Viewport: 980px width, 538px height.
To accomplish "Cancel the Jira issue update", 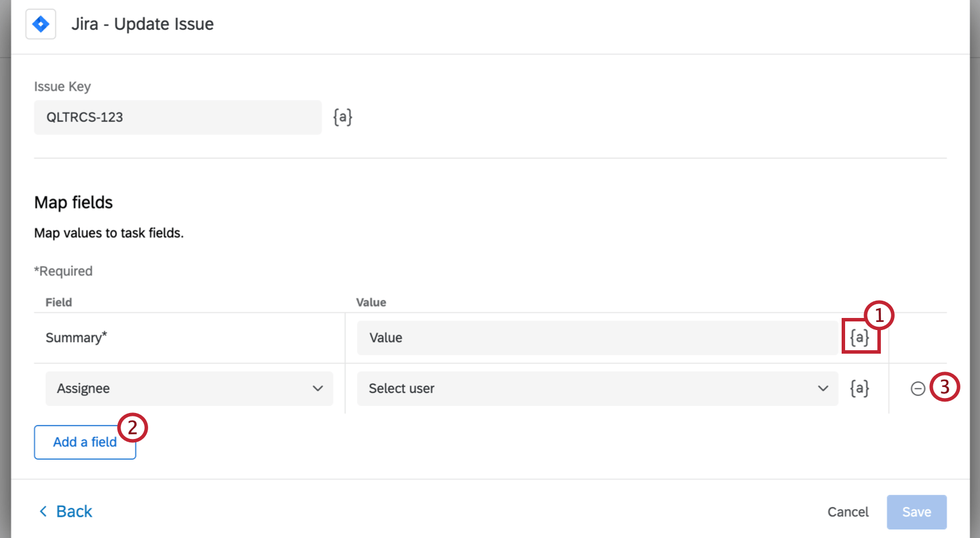I will (x=847, y=512).
